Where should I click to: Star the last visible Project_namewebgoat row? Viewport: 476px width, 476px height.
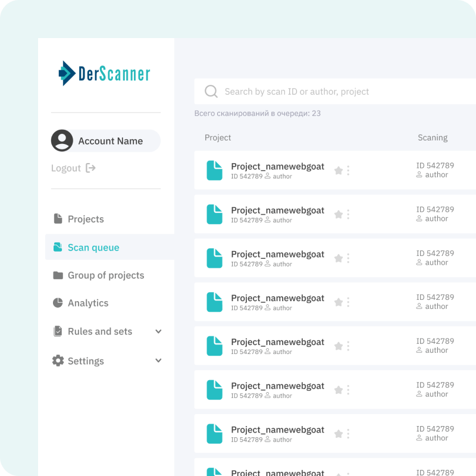tap(337, 434)
